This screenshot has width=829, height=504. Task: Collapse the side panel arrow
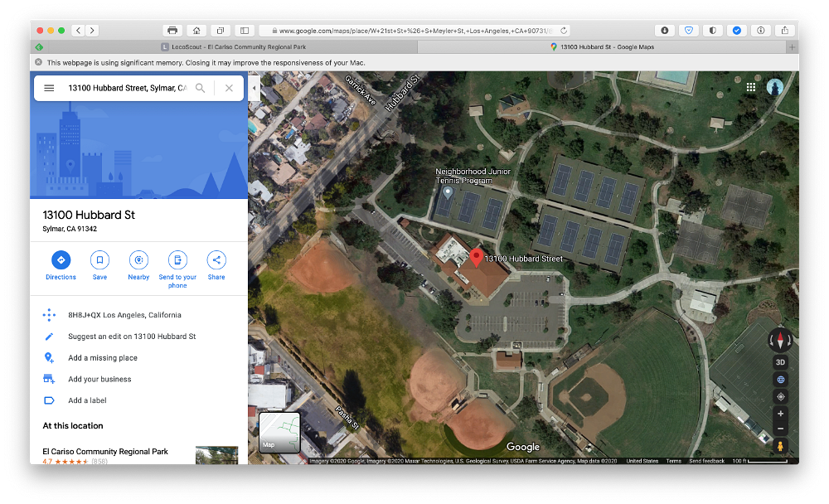point(254,89)
